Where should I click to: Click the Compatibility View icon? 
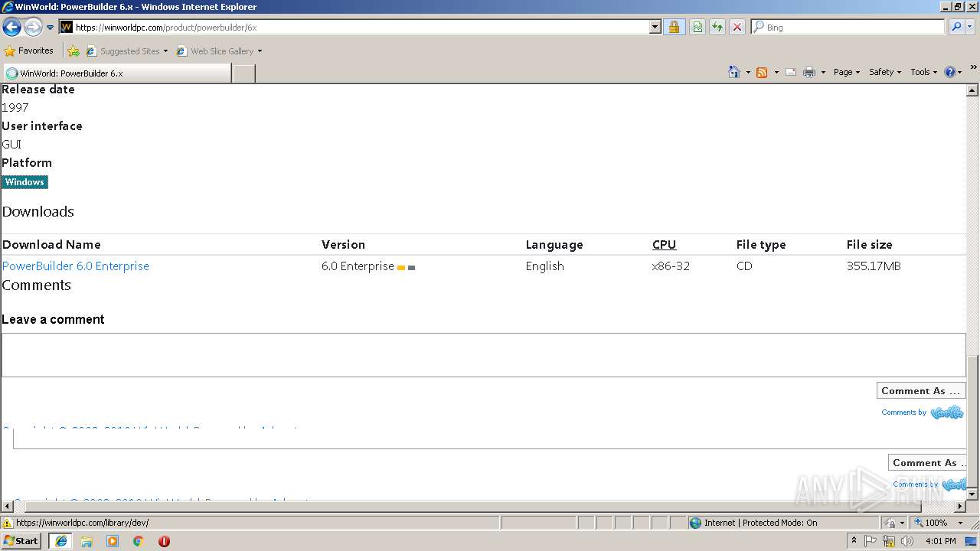pos(697,27)
